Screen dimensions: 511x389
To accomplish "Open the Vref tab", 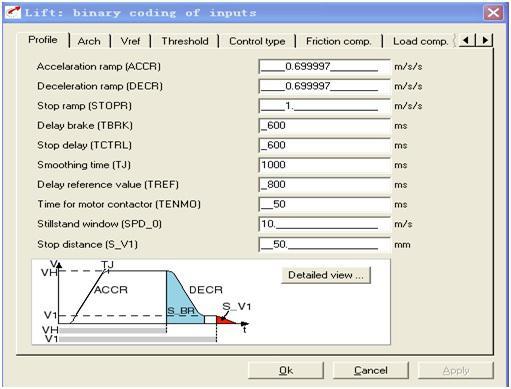I will pos(130,41).
